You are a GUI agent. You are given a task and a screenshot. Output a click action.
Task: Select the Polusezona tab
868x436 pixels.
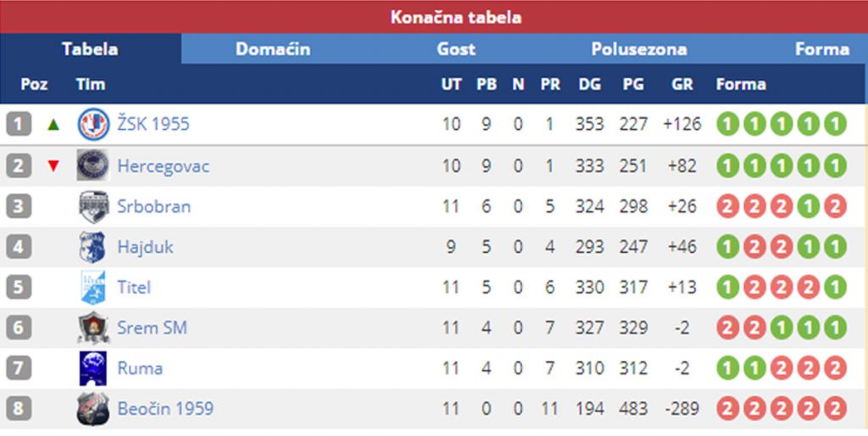click(x=639, y=49)
